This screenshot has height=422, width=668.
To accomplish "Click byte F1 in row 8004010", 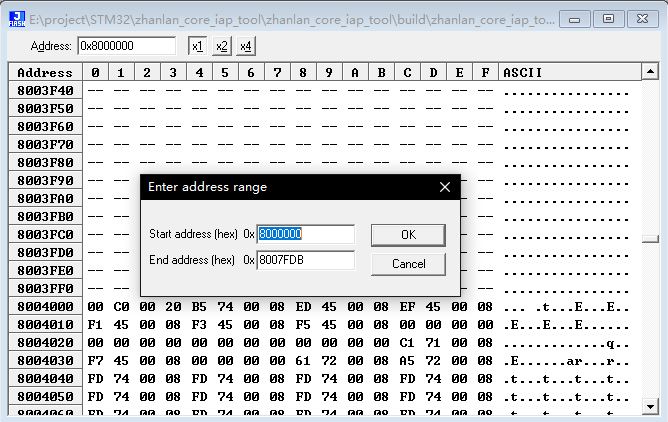I will pos(95,324).
